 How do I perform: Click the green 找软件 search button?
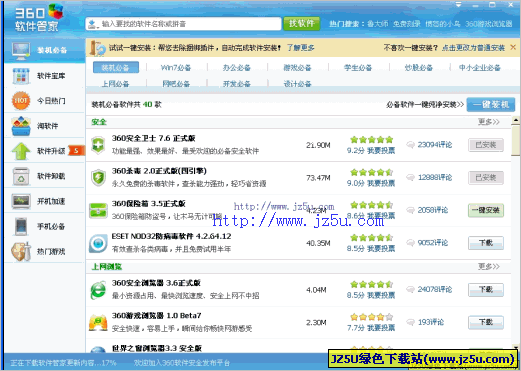tap(302, 23)
